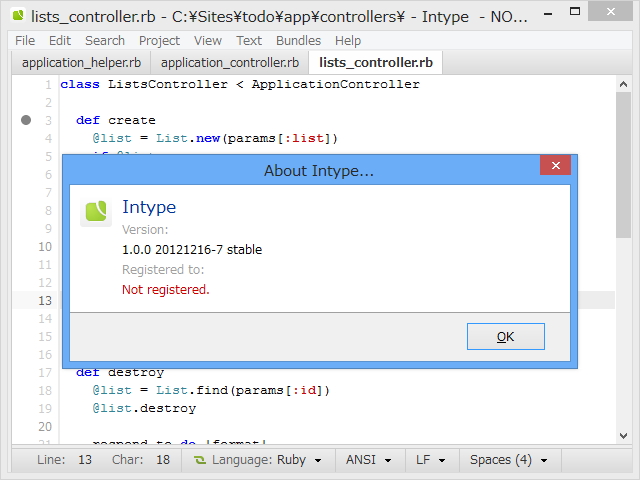Click the vertical scrollbar thumb
The width and height of the screenshot is (640, 480).
623,165
